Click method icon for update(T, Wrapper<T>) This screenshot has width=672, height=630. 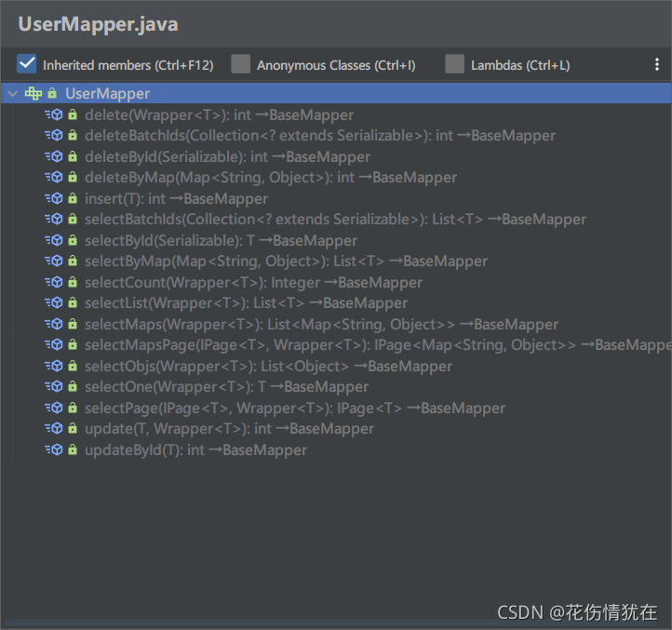tap(54, 429)
